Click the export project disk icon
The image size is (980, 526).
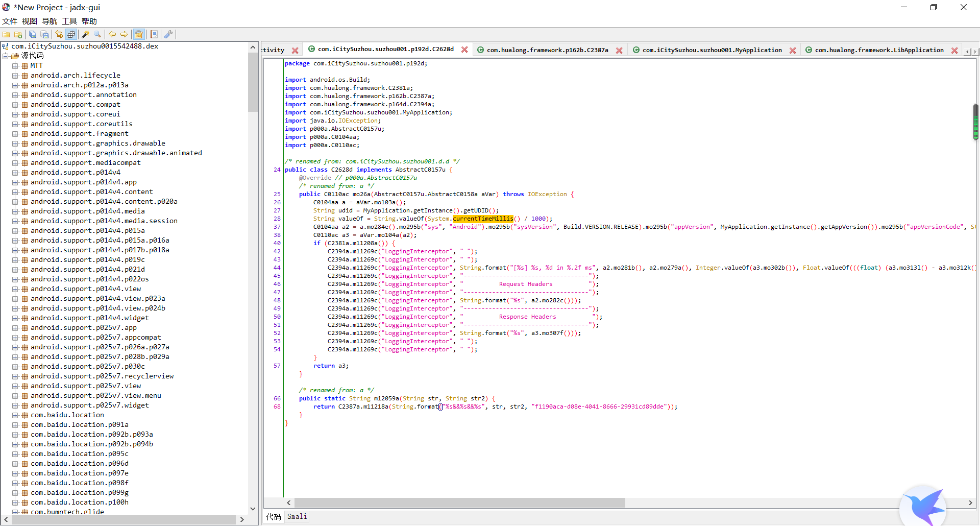[45, 34]
